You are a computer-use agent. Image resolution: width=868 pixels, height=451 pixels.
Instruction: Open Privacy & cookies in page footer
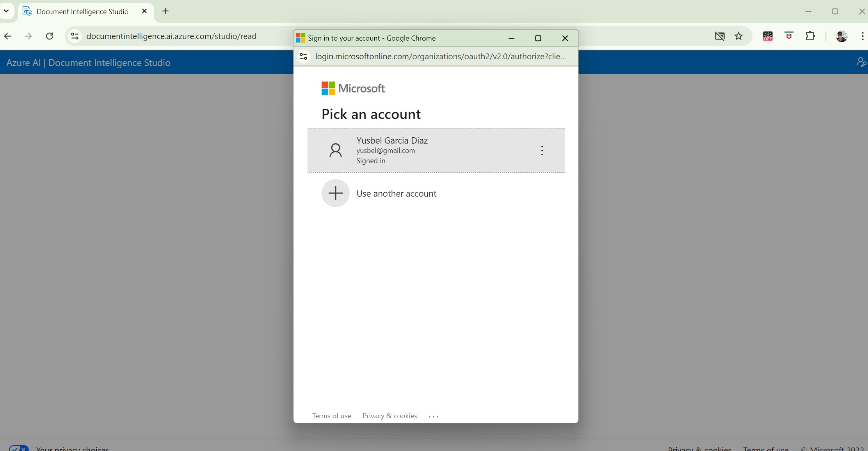click(x=699, y=449)
